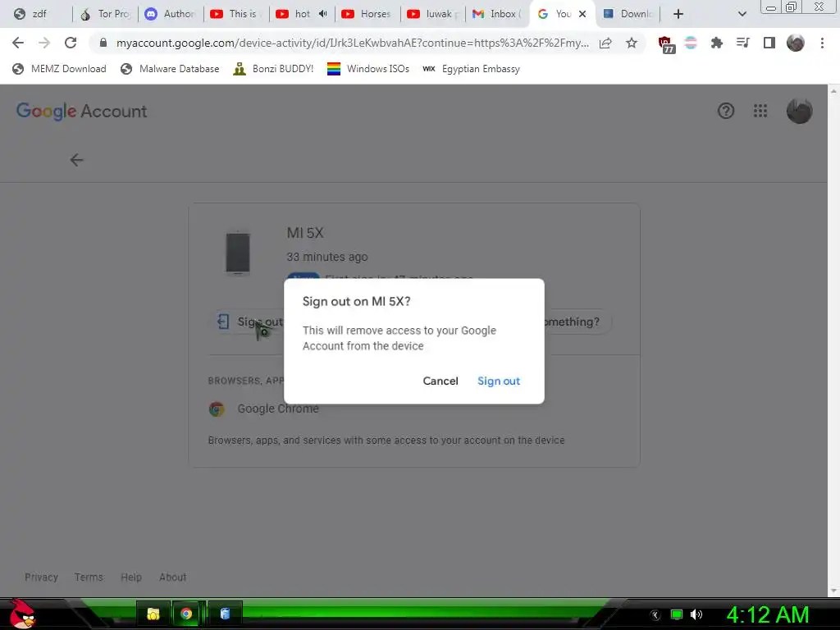Click the 4:12 AM clock
The height and width of the screenshot is (630, 840).
click(767, 615)
